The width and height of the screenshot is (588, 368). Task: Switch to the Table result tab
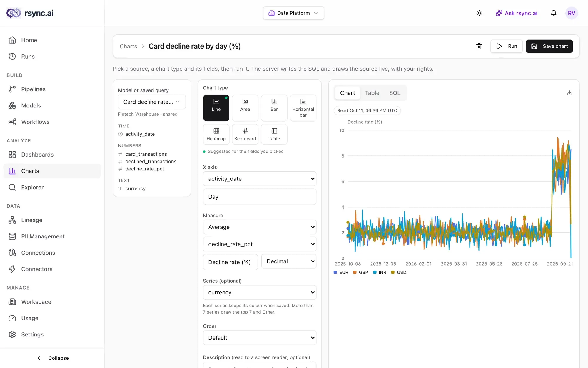(372, 93)
